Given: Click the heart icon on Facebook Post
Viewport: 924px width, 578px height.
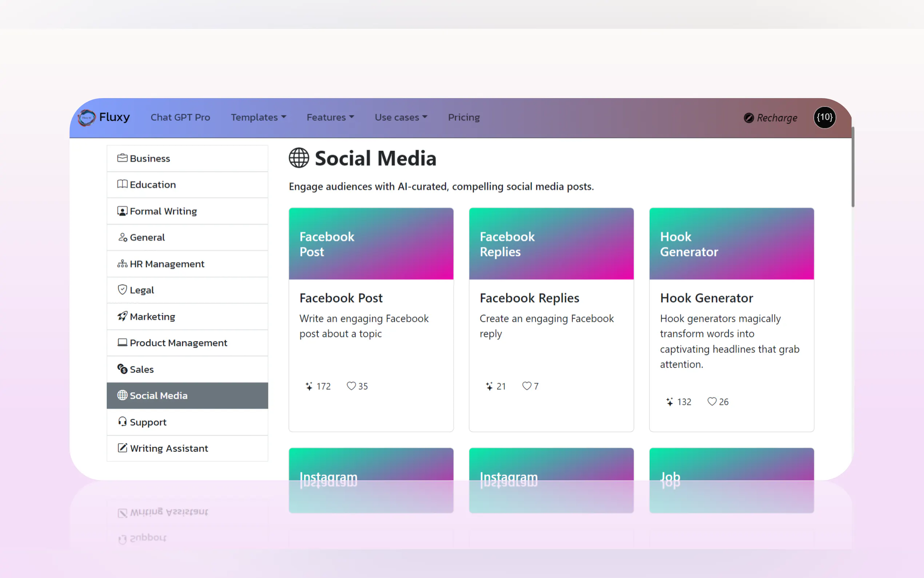Looking at the screenshot, I should click(351, 386).
